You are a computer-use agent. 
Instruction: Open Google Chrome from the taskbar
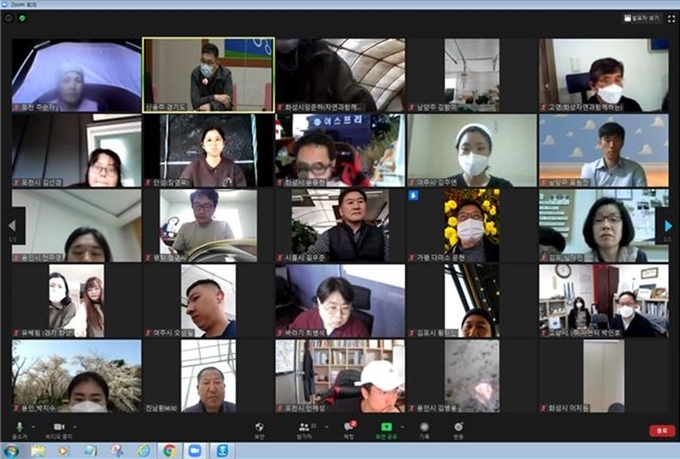pyautogui.click(x=170, y=451)
